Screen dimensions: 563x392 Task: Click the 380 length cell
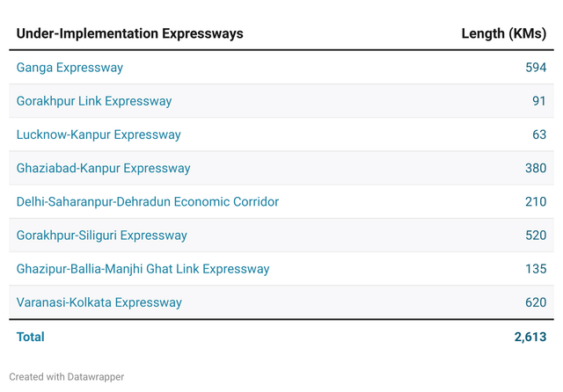pos(536,168)
